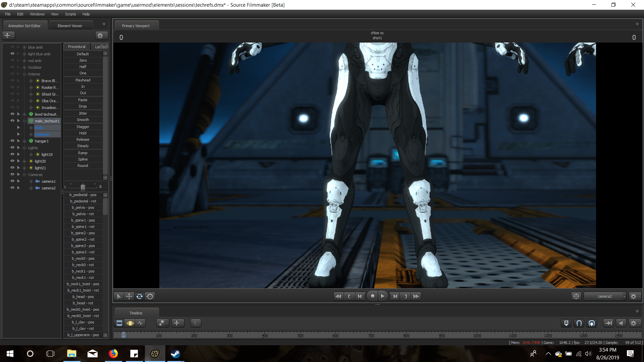Expand the Body sub-item
This screenshot has height=362, width=644.
click(31, 128)
